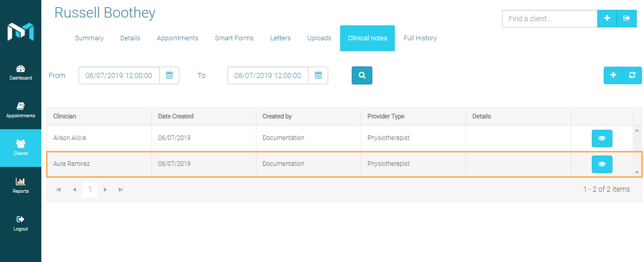Type in the Find a client field
The height and width of the screenshot is (262, 644).
tap(549, 19)
